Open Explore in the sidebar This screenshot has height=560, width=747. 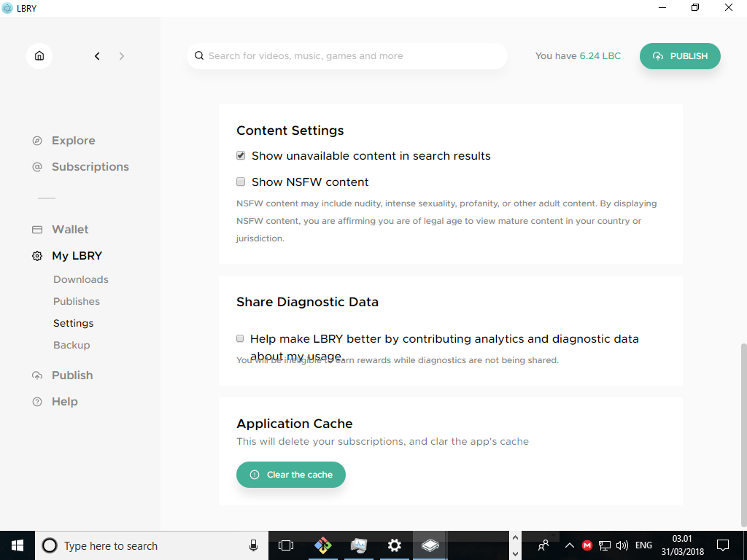pyautogui.click(x=74, y=141)
